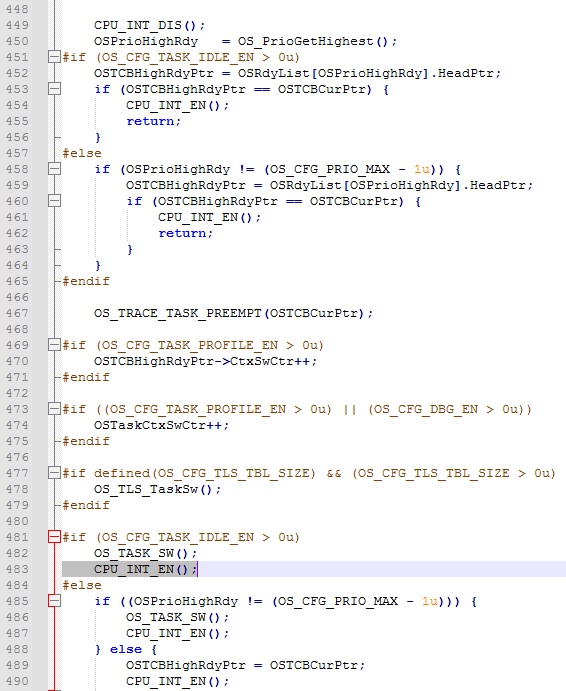Click the OSPrioHighRdy variable on line 450
Viewport: 566px width, 691px height.
coord(146,41)
